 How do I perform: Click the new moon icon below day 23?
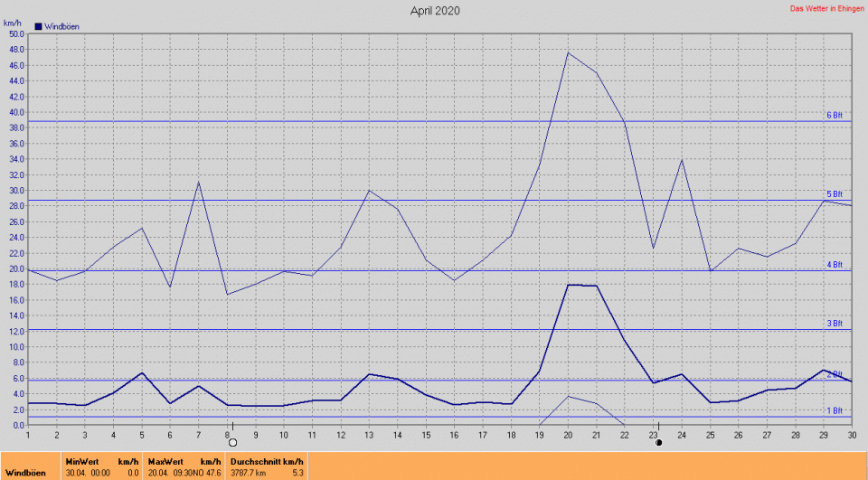[x=659, y=443]
